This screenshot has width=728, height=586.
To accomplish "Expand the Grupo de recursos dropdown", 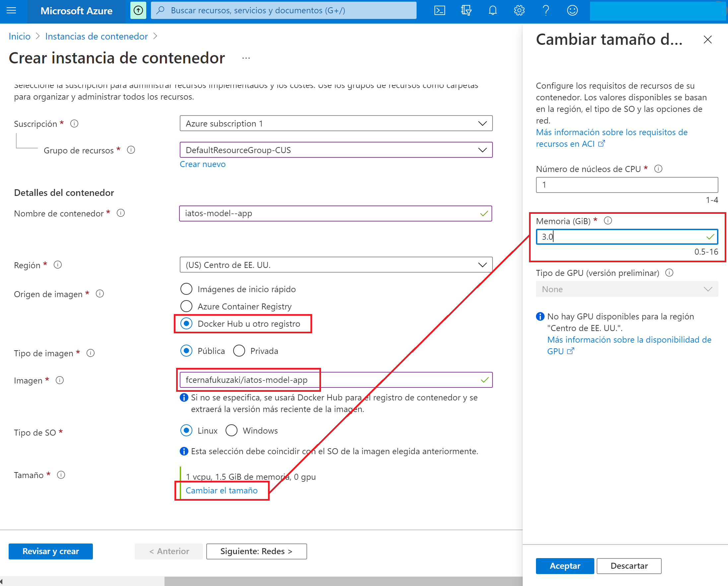I will pos(336,150).
